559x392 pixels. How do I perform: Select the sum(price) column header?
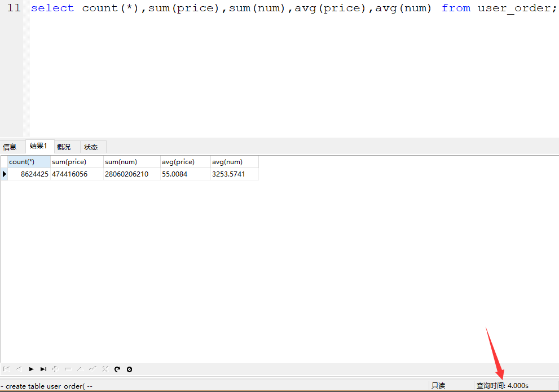point(77,162)
